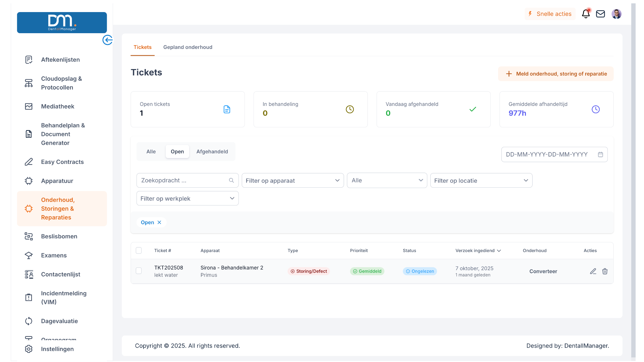Screen dimensions: 644x362
Task: Open Apparatuur in the sidebar menu
Action: pos(57,181)
